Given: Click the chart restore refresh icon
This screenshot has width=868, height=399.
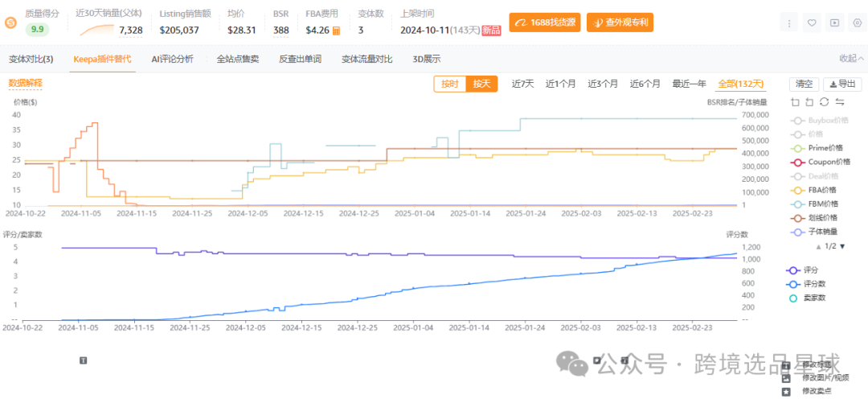Looking at the screenshot, I should (825, 102).
